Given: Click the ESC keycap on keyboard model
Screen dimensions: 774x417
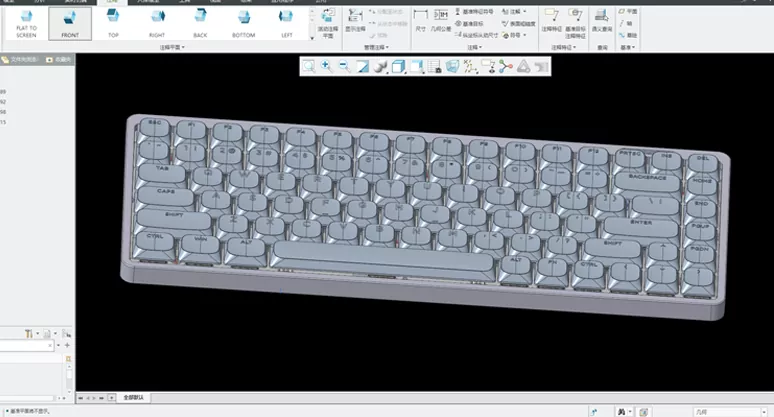Looking at the screenshot, I should point(155,127).
